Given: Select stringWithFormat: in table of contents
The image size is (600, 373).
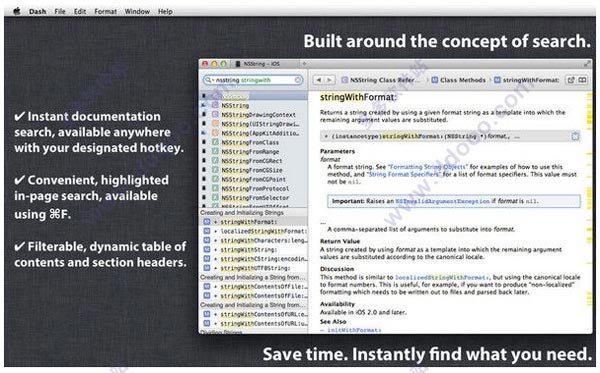Looking at the screenshot, I should (x=253, y=222).
